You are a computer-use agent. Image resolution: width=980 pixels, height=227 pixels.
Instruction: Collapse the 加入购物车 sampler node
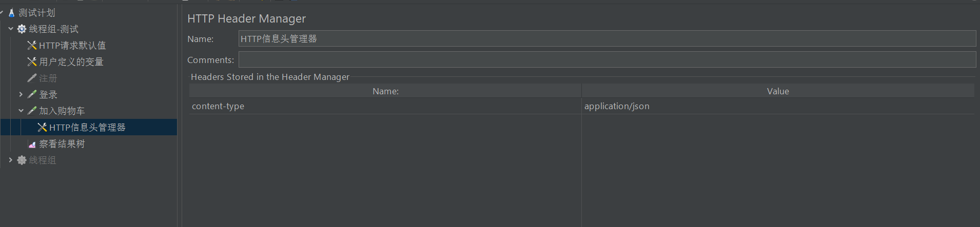(21, 111)
